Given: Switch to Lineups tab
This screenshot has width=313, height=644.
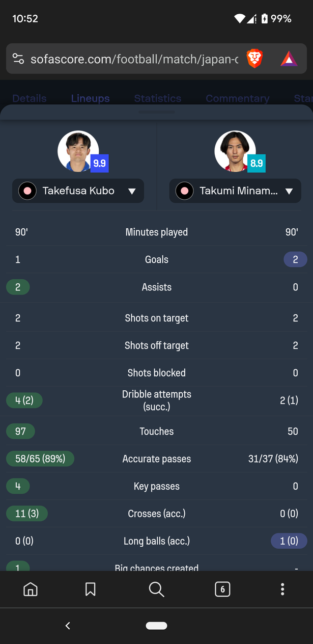Looking at the screenshot, I should click(x=90, y=98).
